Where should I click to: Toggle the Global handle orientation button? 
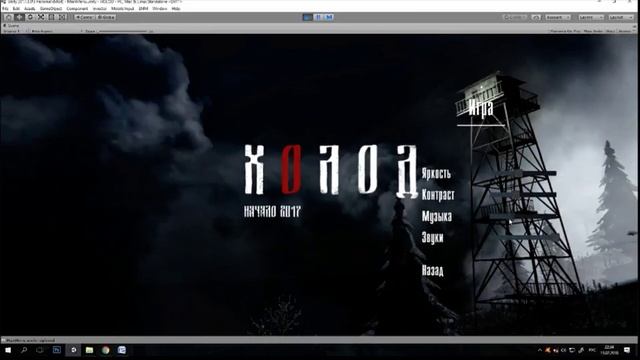click(106, 17)
